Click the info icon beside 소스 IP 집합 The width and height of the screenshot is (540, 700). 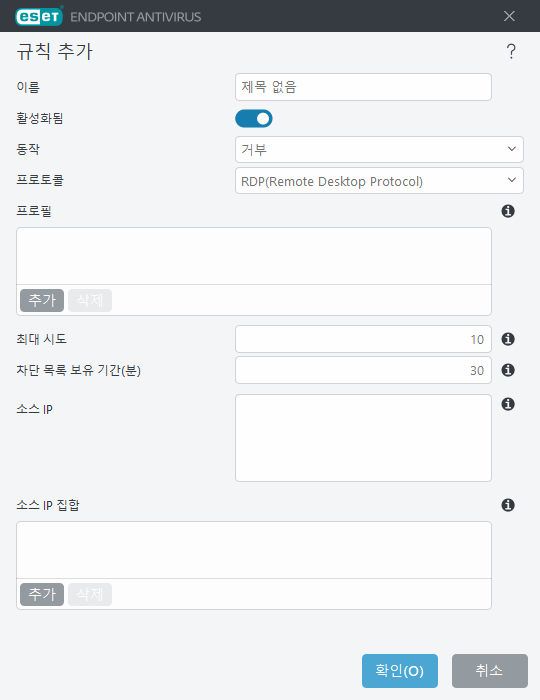pyautogui.click(x=508, y=505)
